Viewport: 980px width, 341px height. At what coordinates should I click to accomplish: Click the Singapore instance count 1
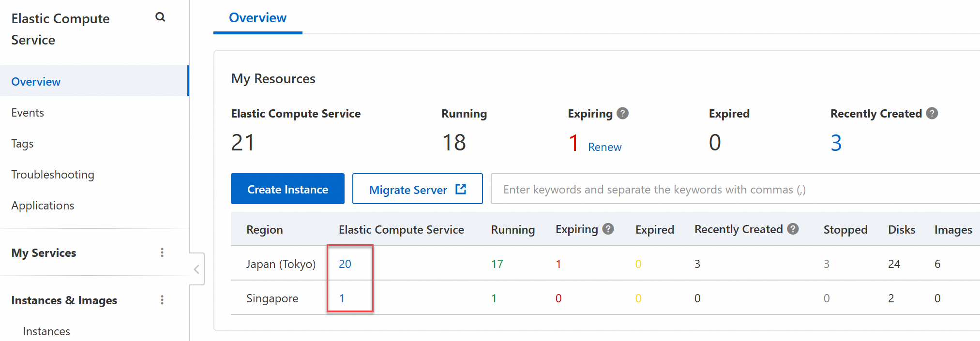pyautogui.click(x=342, y=298)
